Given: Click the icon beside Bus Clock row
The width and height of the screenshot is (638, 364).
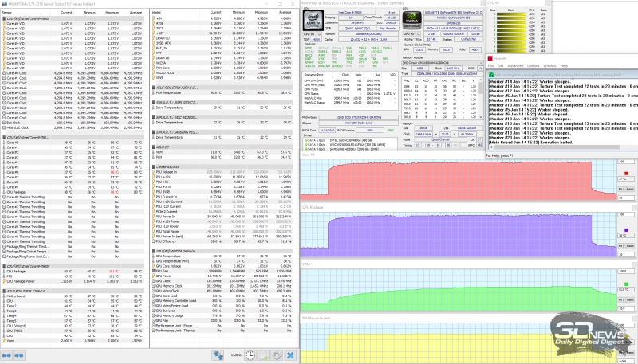Looking at the screenshot, I should click(4, 123).
